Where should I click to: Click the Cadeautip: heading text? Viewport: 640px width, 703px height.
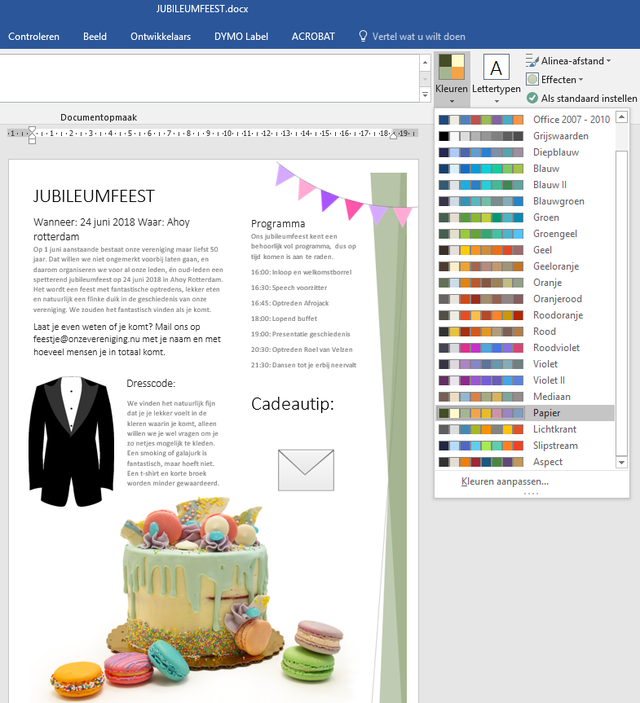pyautogui.click(x=292, y=404)
